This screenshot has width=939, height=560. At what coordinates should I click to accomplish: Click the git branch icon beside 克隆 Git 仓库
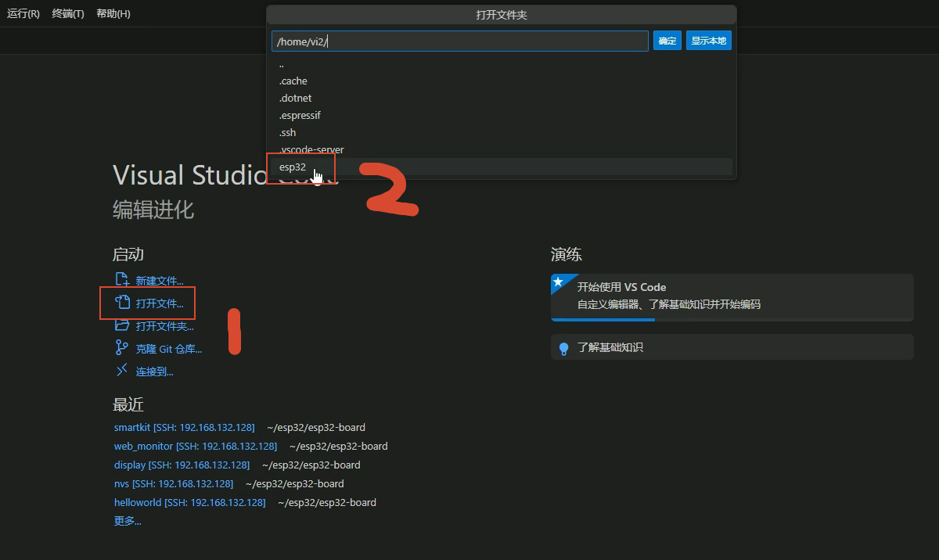122,348
